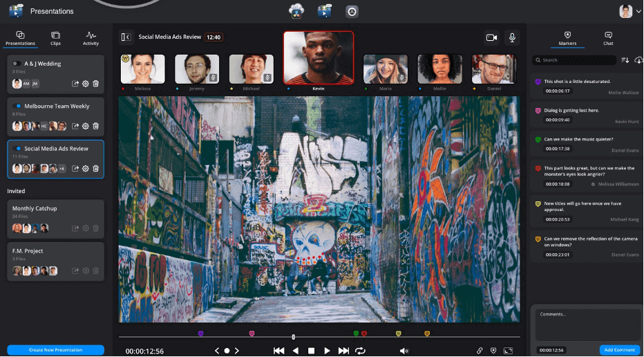Enter fullscreen video view
644x357 pixels.
coord(509,351)
